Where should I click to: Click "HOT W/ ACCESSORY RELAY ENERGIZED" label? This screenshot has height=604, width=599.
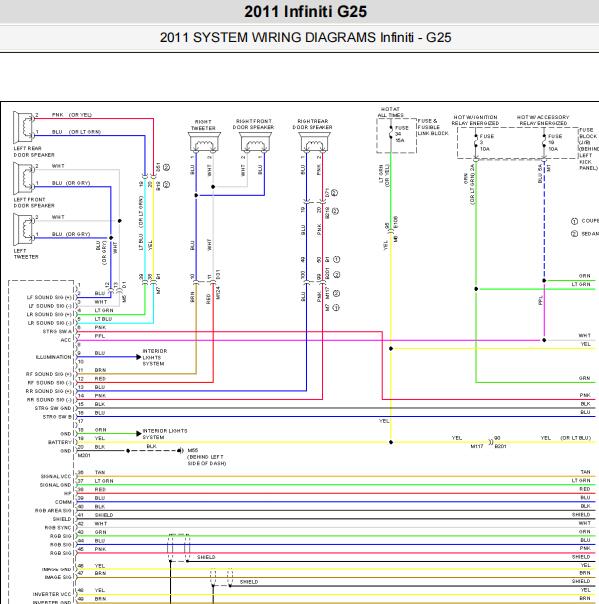click(x=543, y=120)
